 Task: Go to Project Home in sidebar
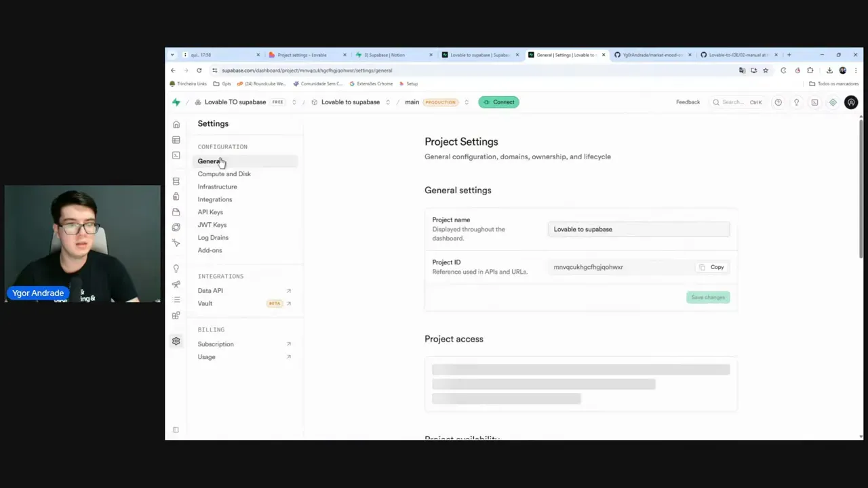click(176, 125)
